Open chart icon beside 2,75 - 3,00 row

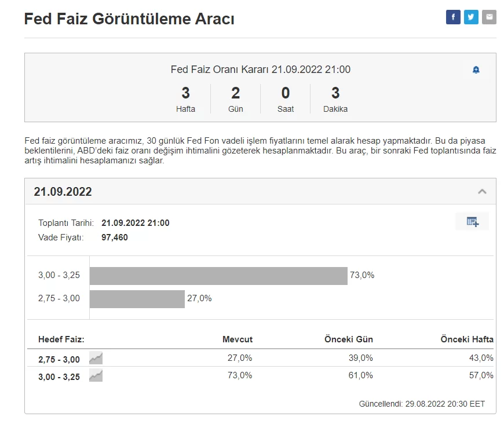pyautogui.click(x=96, y=359)
